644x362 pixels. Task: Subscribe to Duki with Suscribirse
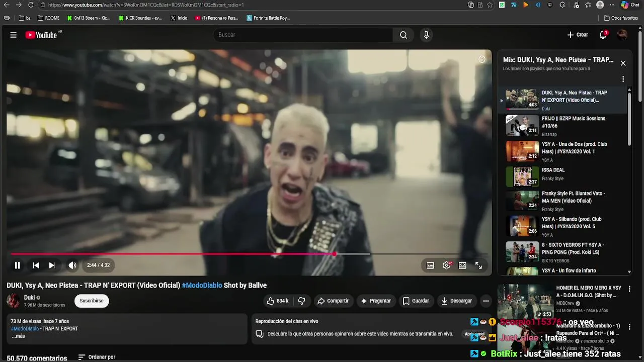click(x=92, y=301)
